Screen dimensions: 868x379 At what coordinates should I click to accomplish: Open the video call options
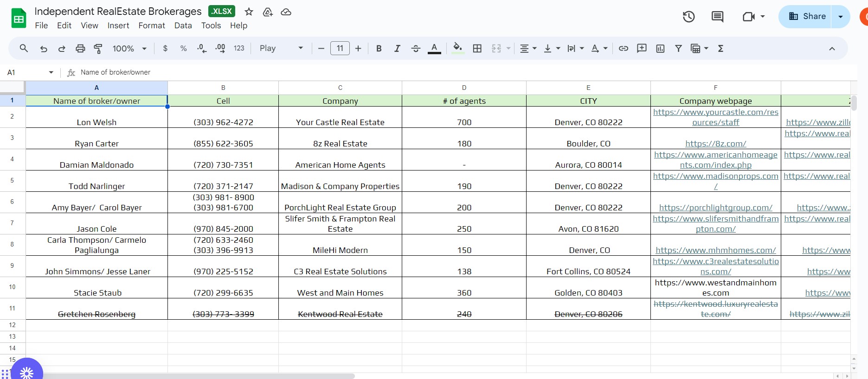coord(753,17)
